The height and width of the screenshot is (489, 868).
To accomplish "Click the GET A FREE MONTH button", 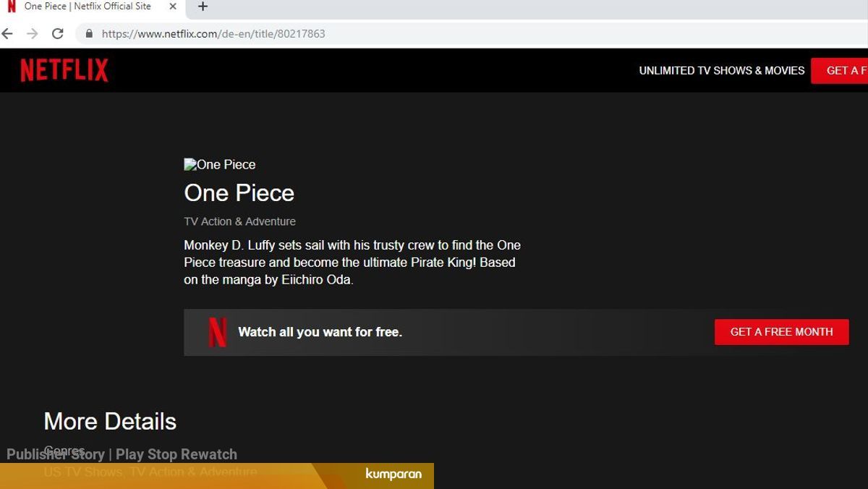I will (x=781, y=331).
